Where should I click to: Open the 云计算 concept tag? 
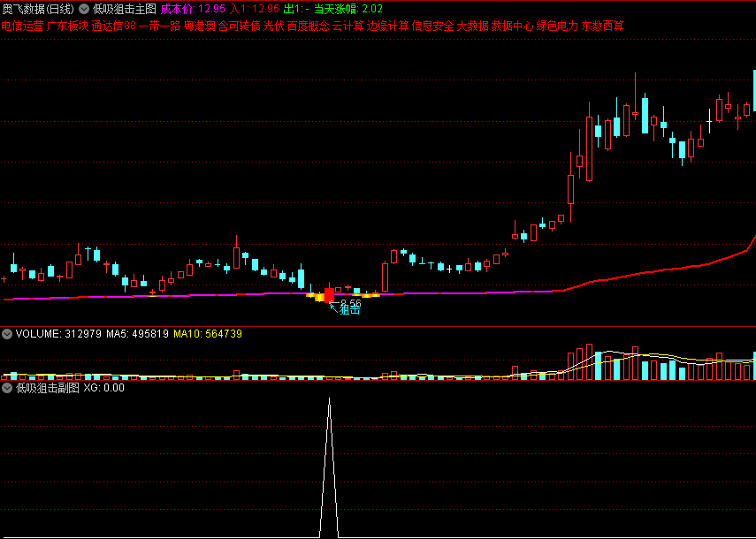pyautogui.click(x=348, y=26)
